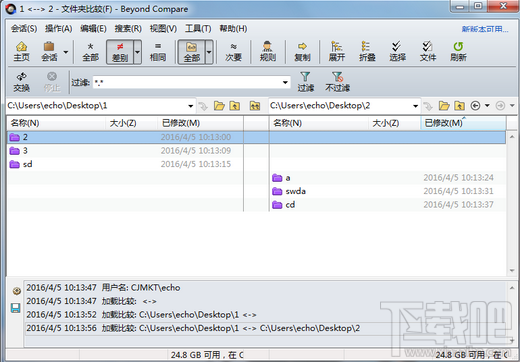Expand the right path C:\Users\echo\Desktop\2 dropdown
This screenshot has width=520, height=362.
click(x=415, y=106)
